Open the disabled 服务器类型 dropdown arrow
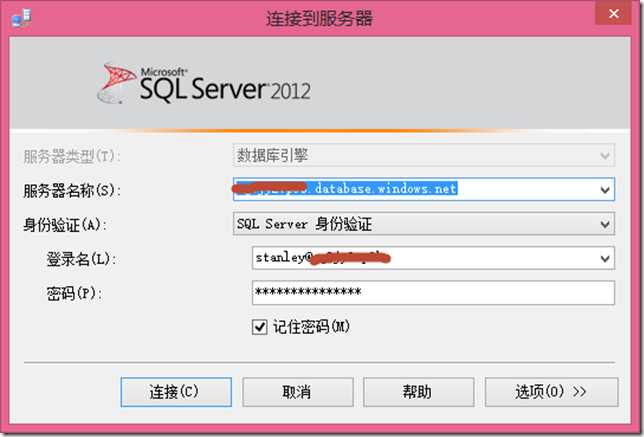The width and height of the screenshot is (644, 437). [605, 156]
